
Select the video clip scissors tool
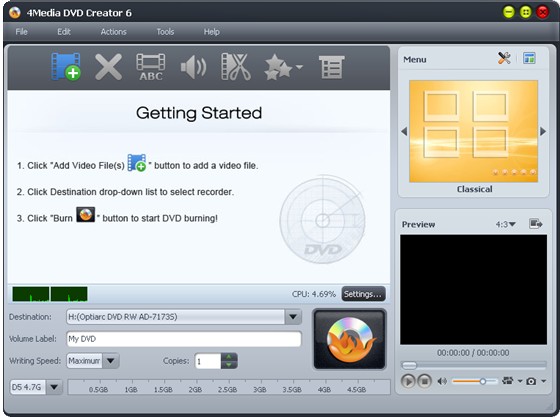236,67
